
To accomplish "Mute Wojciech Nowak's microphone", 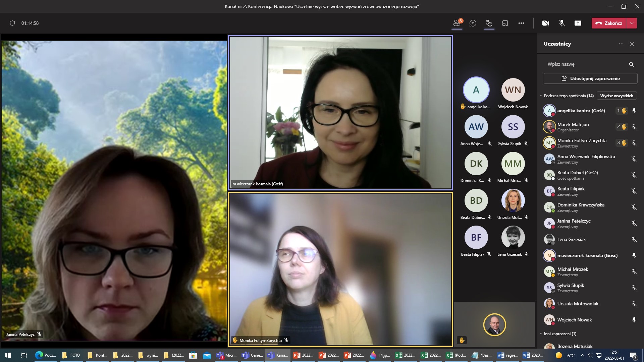I will pos(634,320).
